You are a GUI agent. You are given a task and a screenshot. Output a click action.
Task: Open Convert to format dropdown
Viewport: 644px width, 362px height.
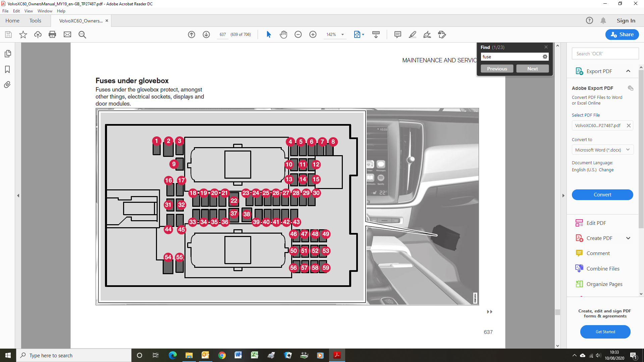(602, 150)
